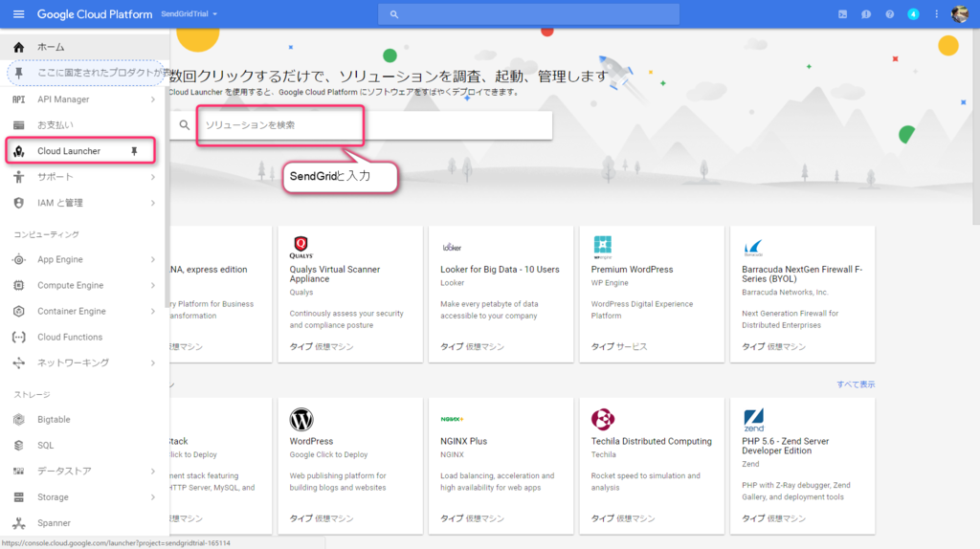This screenshot has height=549, width=980.
Task: Click the magnifier icon beside solution search
Action: (x=185, y=125)
